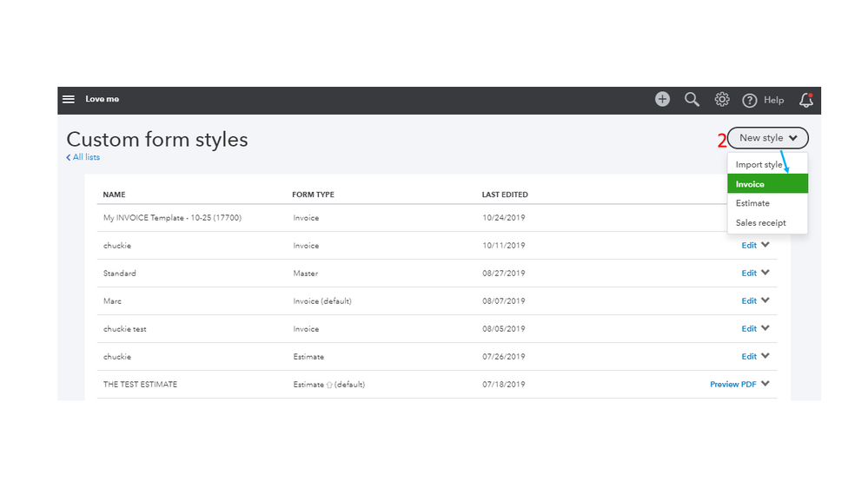Viewport: 868px width, 488px height.
Task: Select Estimate in the dropdown menu
Action: [x=752, y=203]
